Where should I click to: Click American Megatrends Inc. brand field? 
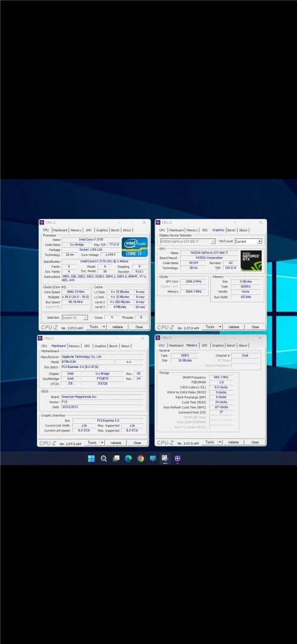point(102,397)
